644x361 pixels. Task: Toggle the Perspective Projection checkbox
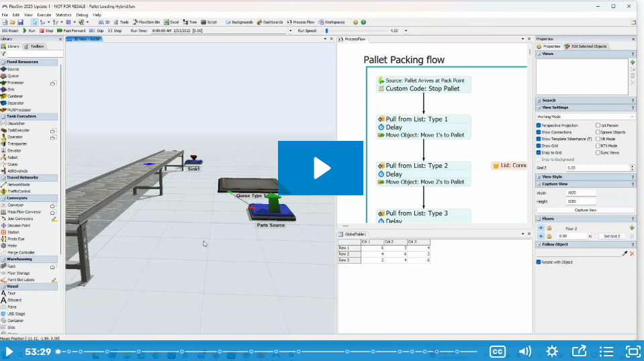539,125
